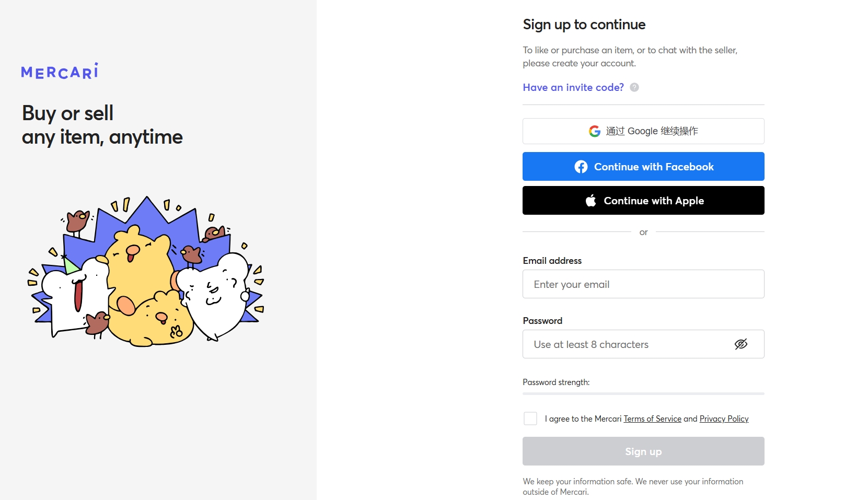868x500 pixels.
Task: Click the 'Sign up to continue' heading
Action: (x=584, y=25)
